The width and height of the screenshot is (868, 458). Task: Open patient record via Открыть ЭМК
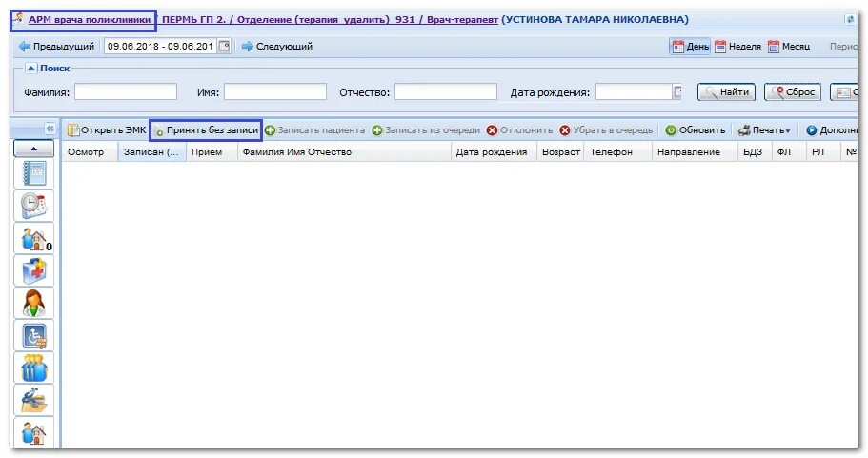pos(107,130)
